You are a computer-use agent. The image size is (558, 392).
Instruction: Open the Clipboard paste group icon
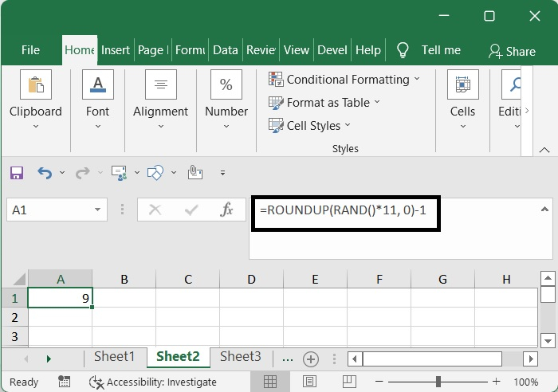click(36, 84)
